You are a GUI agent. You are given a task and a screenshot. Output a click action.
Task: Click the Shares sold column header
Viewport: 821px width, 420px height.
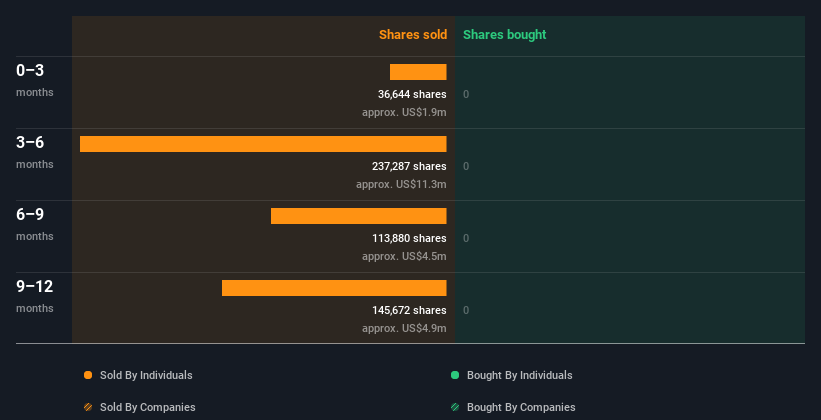pyautogui.click(x=413, y=35)
